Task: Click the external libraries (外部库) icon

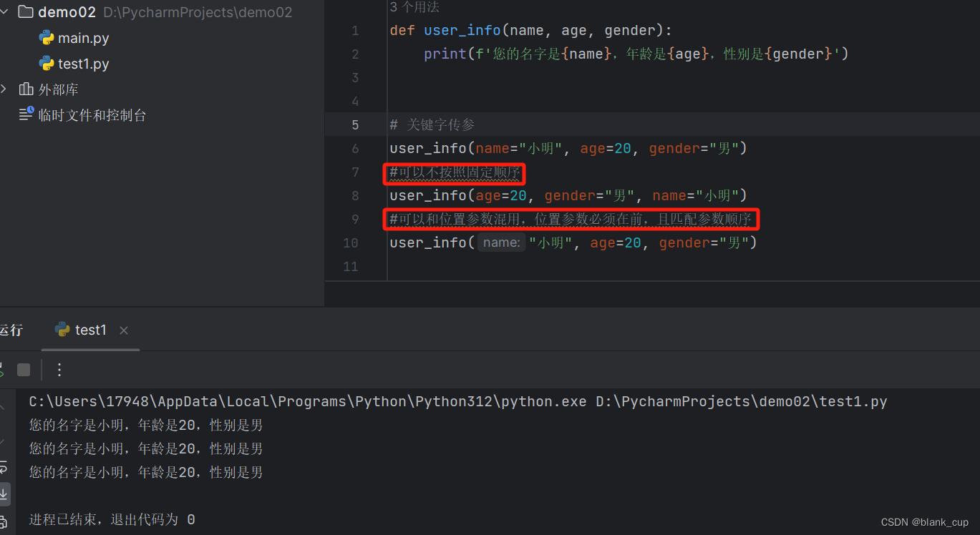Action: pos(26,89)
